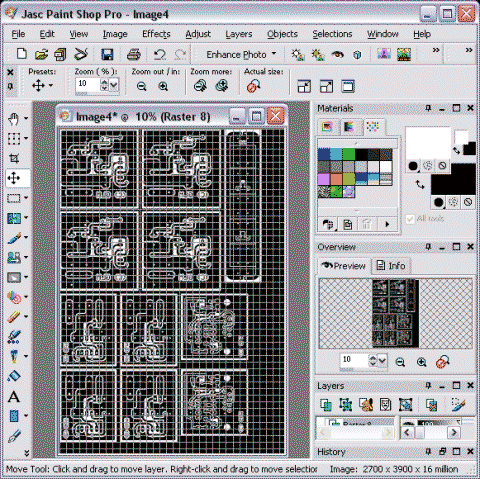Toggle background texture button
This screenshot has width=480, height=479.
pyautogui.click(x=453, y=202)
